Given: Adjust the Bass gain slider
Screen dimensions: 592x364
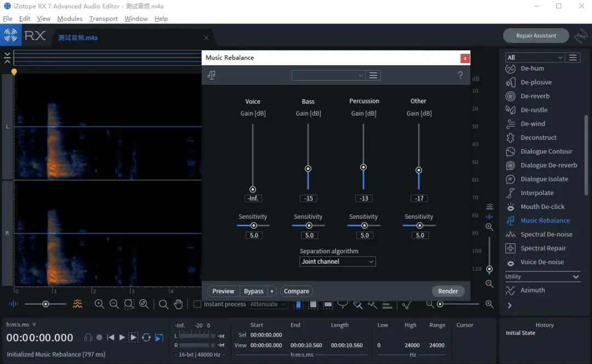Looking at the screenshot, I should (x=308, y=168).
